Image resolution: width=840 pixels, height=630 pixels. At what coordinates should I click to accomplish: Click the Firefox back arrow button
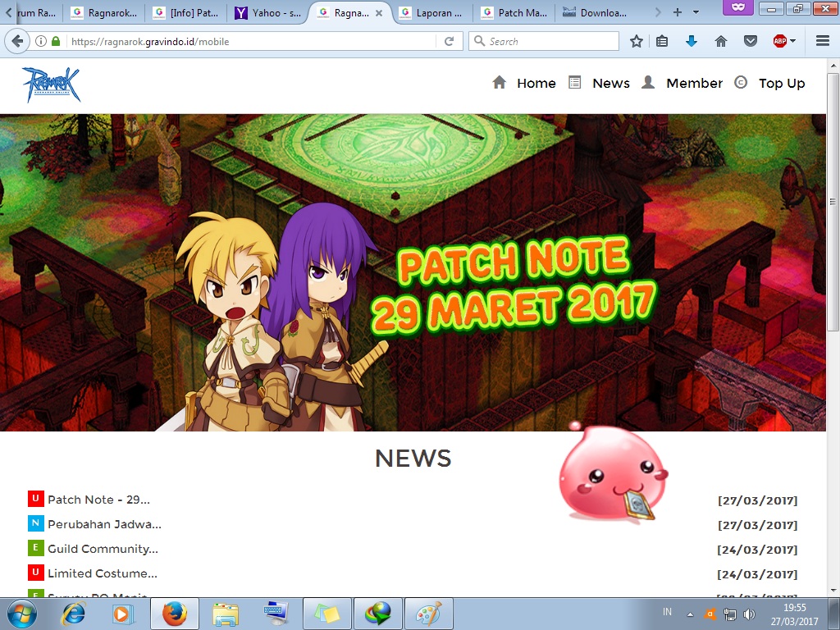click(x=17, y=41)
